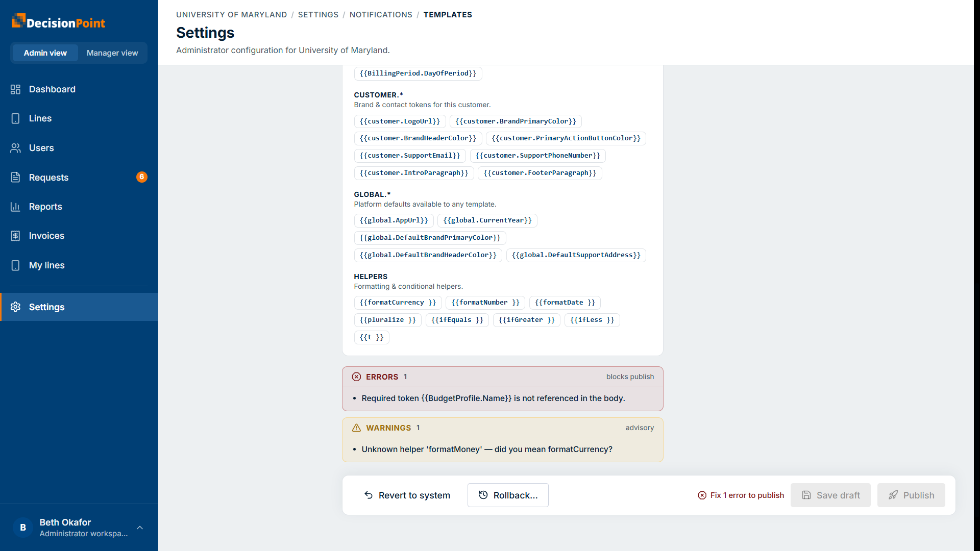Click the Users people icon
Viewport: 980px width, 551px height.
(x=15, y=148)
